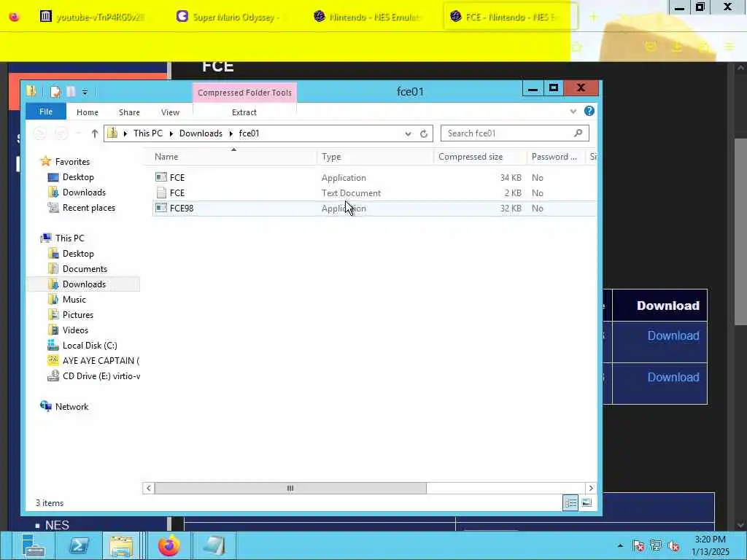Open Server Manager from taskbar

34,545
